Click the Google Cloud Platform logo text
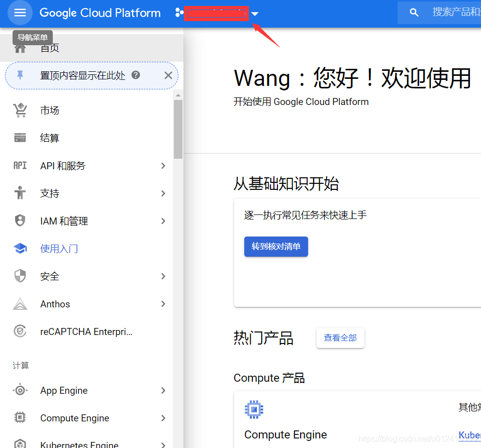Image resolution: width=481 pixels, height=448 pixels. coord(100,13)
